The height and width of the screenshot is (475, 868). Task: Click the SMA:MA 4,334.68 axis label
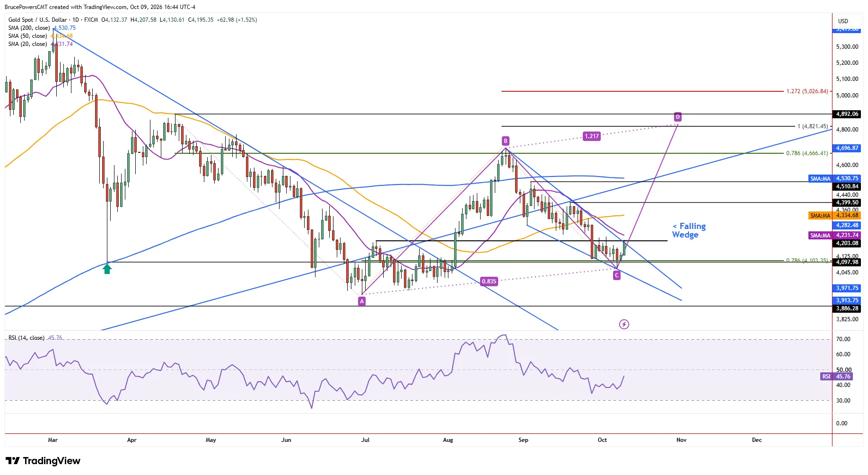tap(834, 215)
